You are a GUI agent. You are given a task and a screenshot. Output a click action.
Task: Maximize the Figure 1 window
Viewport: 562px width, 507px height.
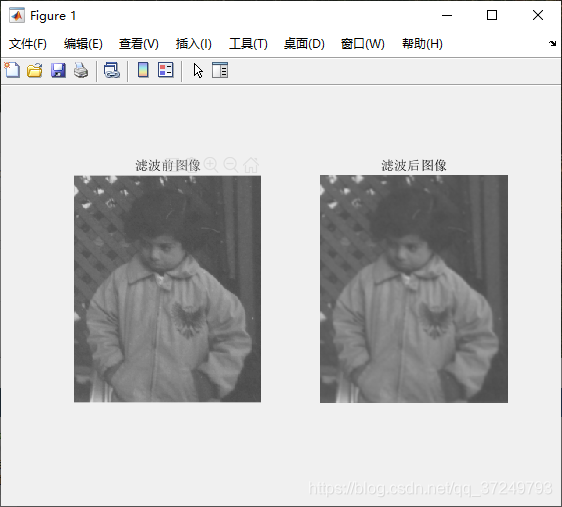click(492, 15)
